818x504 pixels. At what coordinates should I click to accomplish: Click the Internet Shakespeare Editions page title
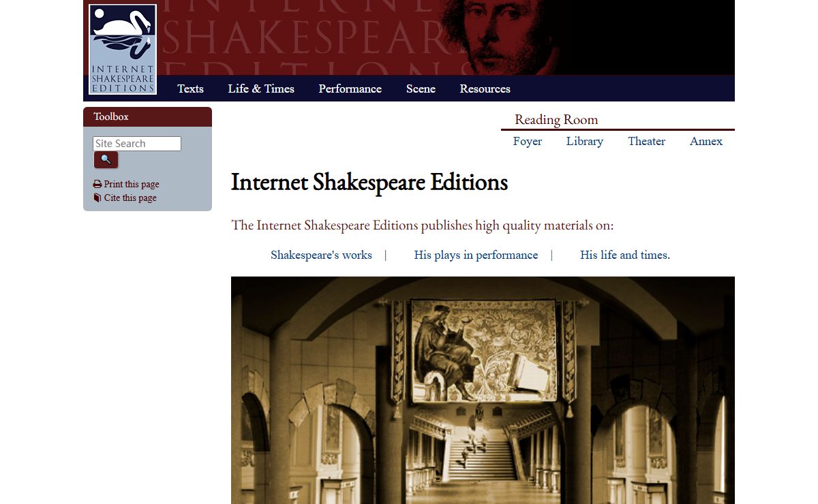click(369, 183)
